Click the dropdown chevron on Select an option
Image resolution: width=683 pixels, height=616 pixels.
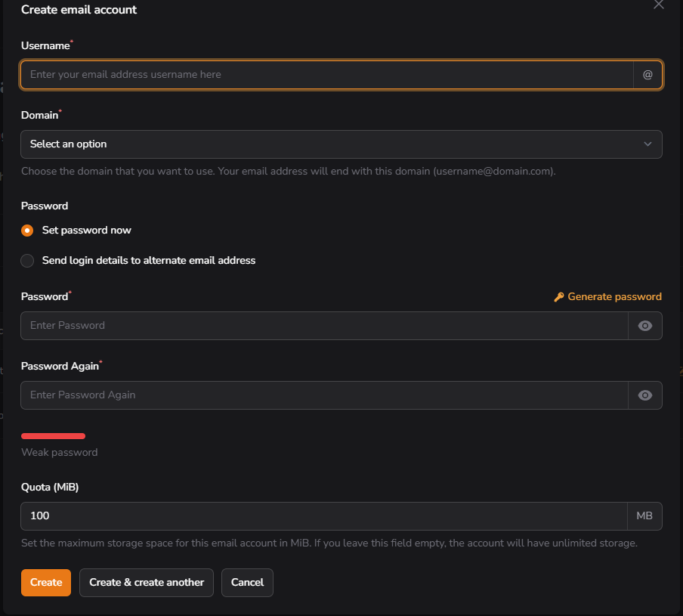pyautogui.click(x=647, y=144)
